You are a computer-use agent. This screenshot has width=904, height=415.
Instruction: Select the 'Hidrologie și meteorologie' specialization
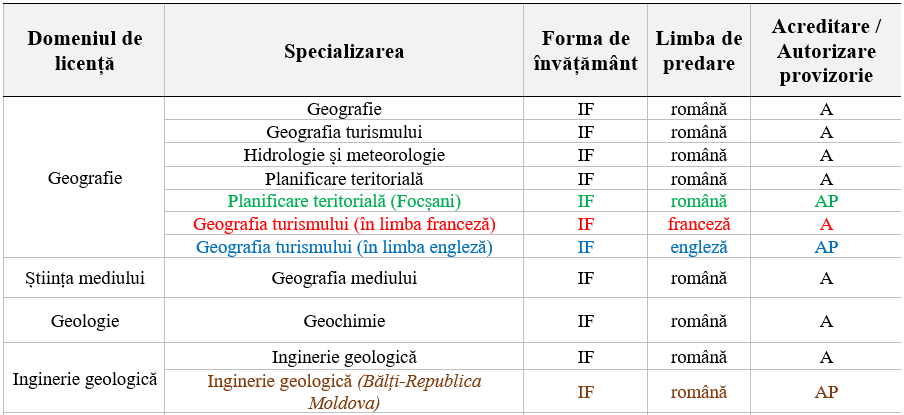(344, 155)
